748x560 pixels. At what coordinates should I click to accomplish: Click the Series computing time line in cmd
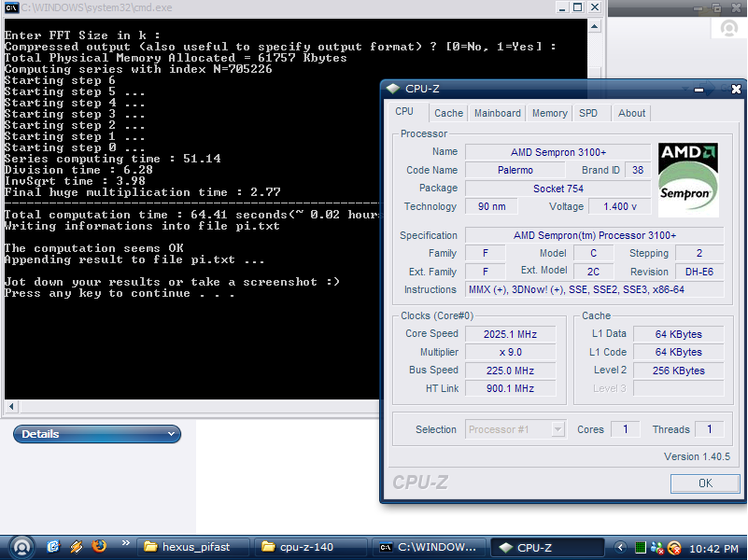tap(113, 159)
